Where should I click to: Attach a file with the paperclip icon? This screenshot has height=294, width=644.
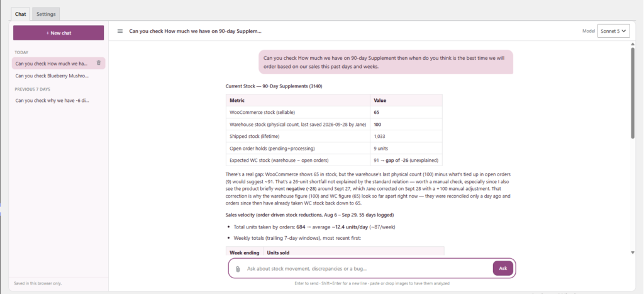(x=238, y=269)
